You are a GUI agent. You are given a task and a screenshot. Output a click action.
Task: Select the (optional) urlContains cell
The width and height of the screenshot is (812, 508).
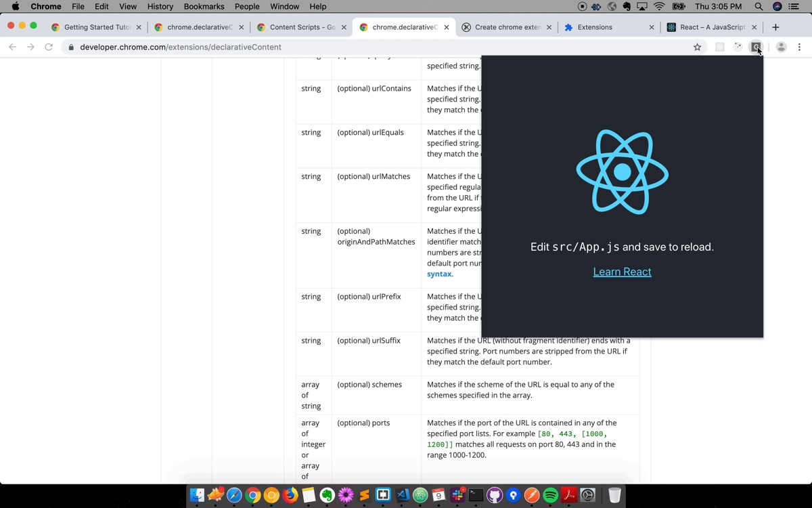coord(376,102)
